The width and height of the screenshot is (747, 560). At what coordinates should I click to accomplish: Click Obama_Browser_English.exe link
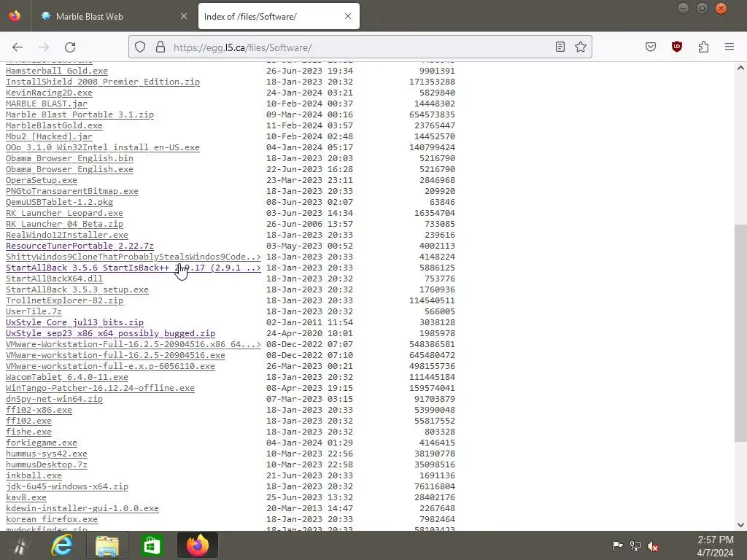pyautogui.click(x=69, y=169)
